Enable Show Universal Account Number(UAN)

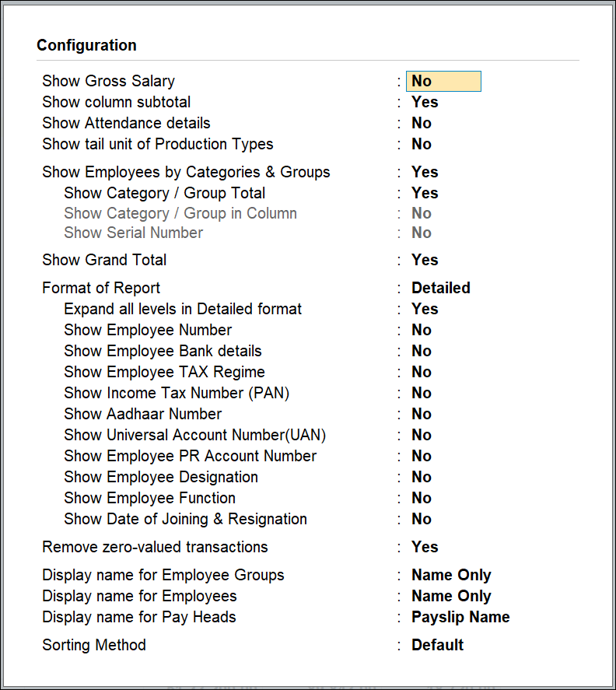421,435
